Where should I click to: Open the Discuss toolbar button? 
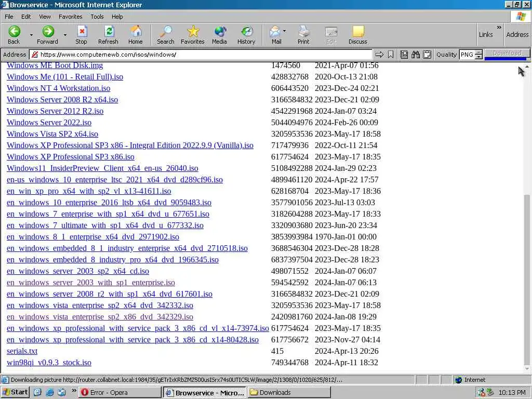click(x=358, y=35)
